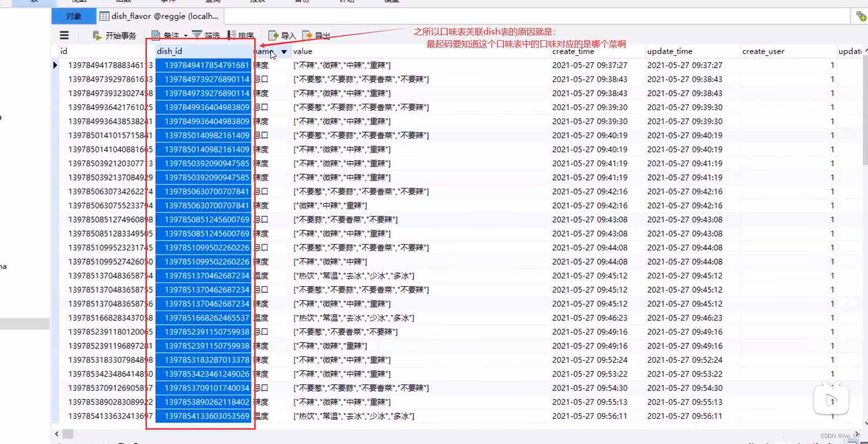Open the 筛选 filter tool
This screenshot has height=444, width=868.
pos(206,35)
